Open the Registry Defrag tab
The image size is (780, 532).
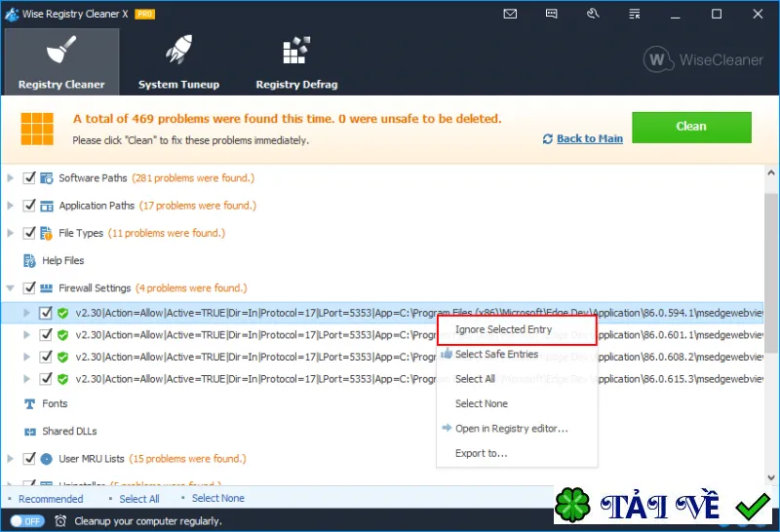pos(296,61)
